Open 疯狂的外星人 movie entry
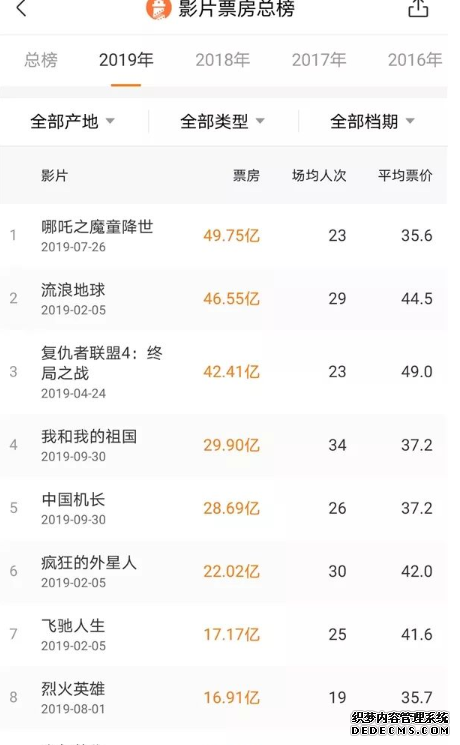 coord(223,572)
